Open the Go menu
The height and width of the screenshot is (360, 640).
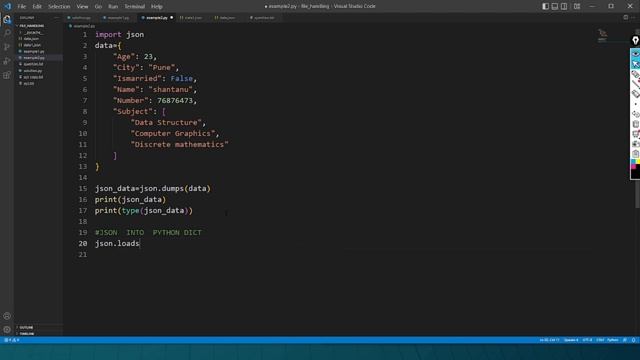(x=98, y=7)
